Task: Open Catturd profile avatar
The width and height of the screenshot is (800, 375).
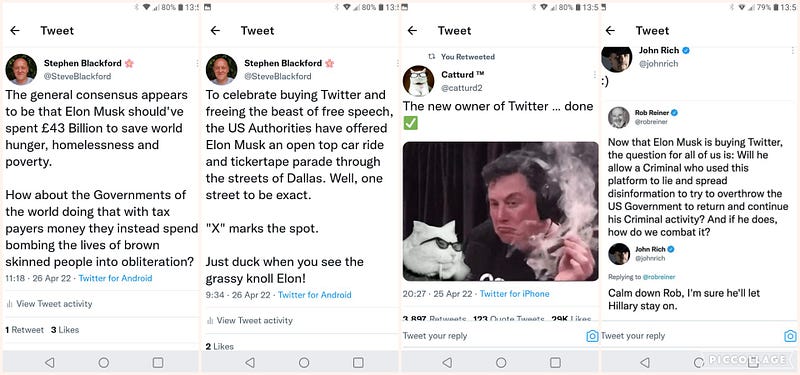Action: point(418,81)
